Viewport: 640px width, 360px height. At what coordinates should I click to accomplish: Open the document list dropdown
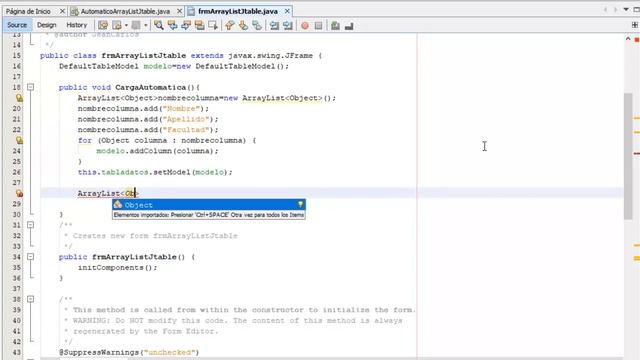point(626,9)
